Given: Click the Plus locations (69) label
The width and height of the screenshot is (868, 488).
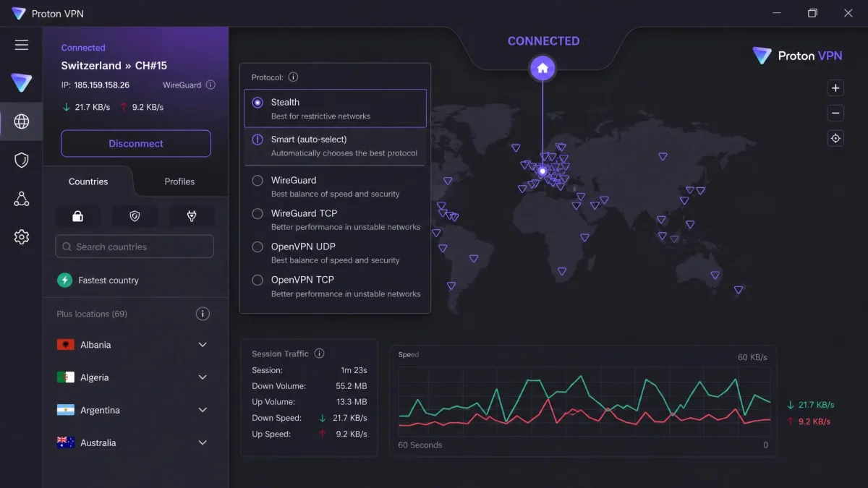Looking at the screenshot, I should (x=92, y=314).
